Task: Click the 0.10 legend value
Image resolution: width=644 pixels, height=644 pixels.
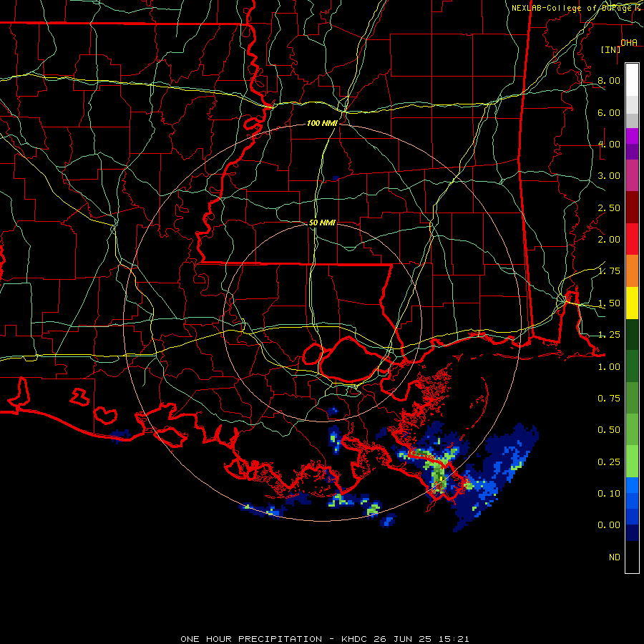Action: [609, 494]
